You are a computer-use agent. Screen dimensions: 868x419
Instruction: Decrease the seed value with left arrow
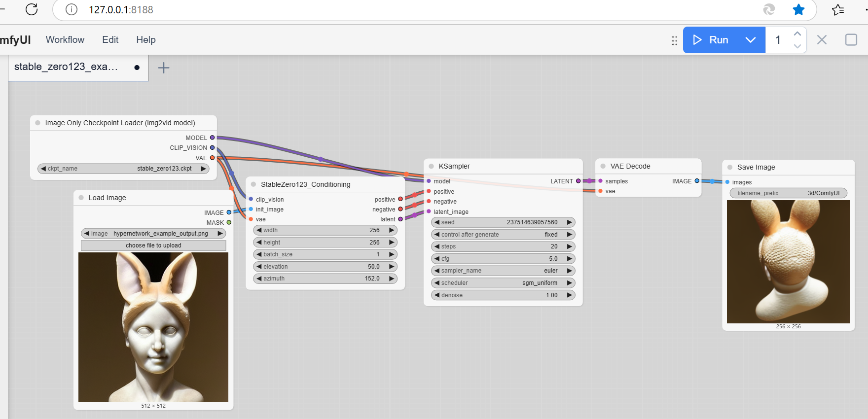click(x=436, y=222)
